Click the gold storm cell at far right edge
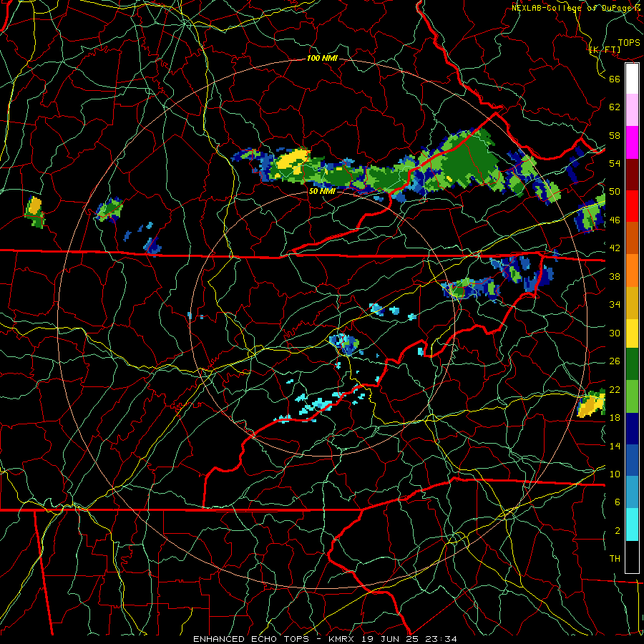Screen dimensions: 644x644 [591, 405]
